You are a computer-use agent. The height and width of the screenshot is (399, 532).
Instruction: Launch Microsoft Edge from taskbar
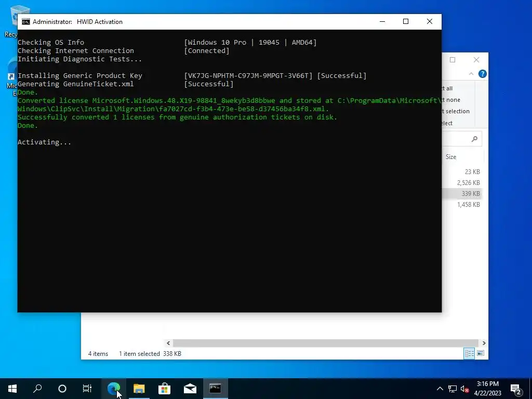113,389
